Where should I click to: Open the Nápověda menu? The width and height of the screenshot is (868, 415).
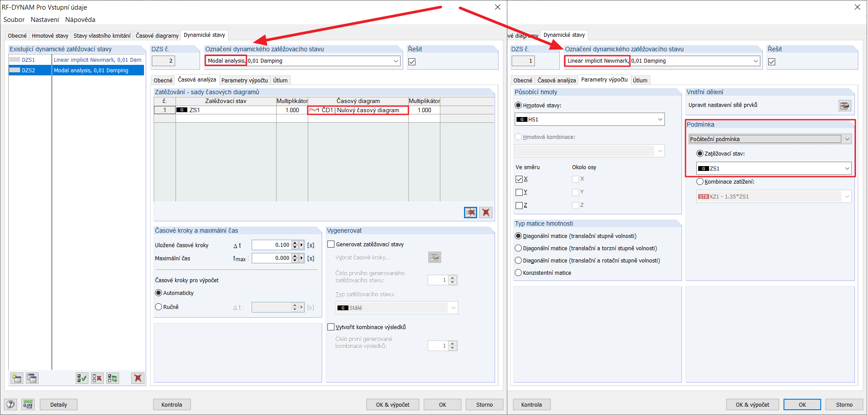(80, 20)
